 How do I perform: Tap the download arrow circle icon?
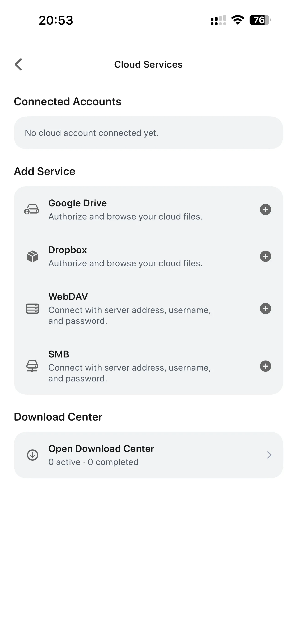(x=32, y=455)
